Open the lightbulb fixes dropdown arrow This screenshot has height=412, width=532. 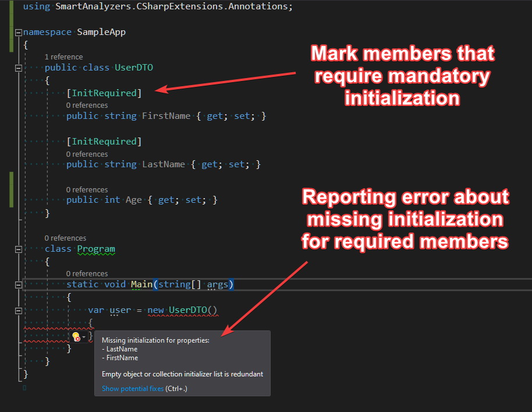click(85, 336)
